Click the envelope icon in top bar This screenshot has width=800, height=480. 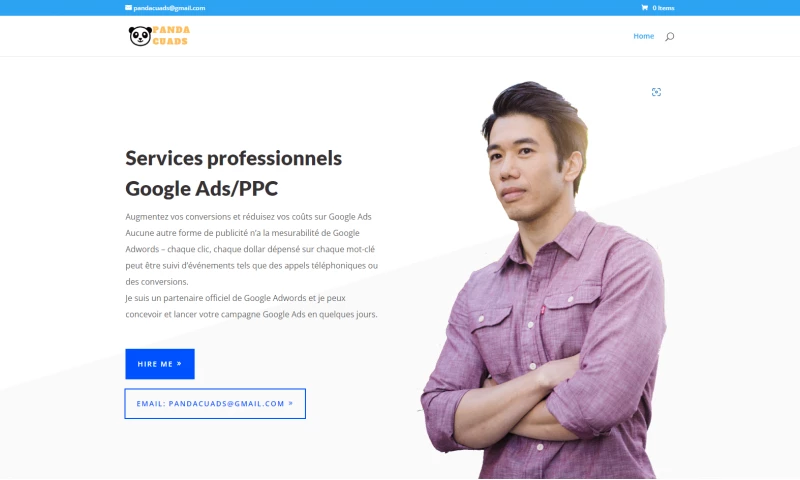pos(129,8)
